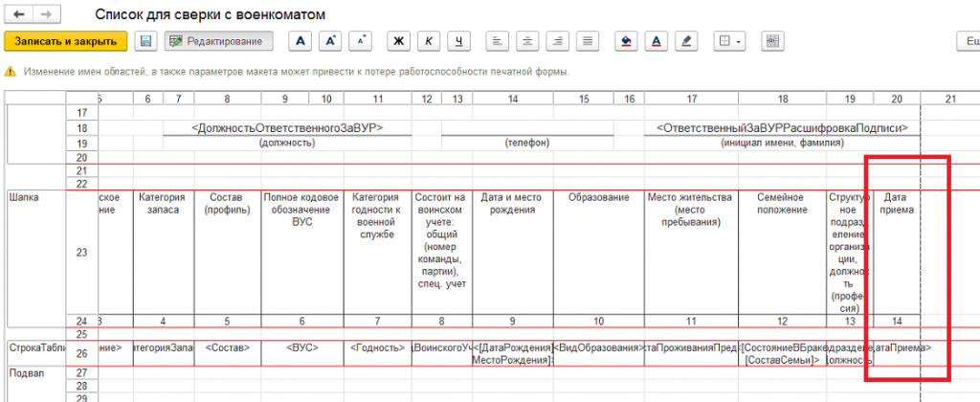Select column header 17
This screenshot has height=402, width=980.
point(691,99)
